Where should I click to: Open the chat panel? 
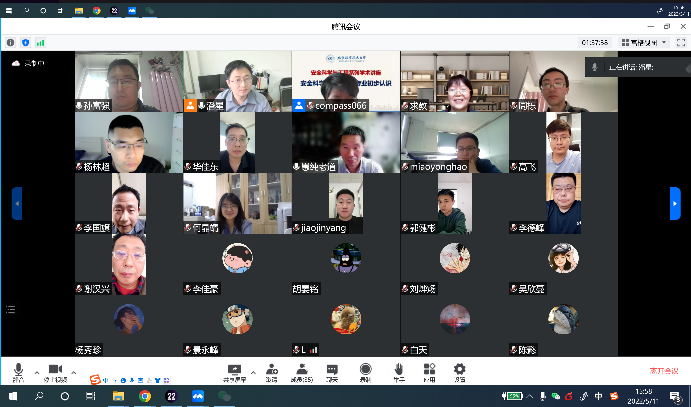pyautogui.click(x=332, y=370)
